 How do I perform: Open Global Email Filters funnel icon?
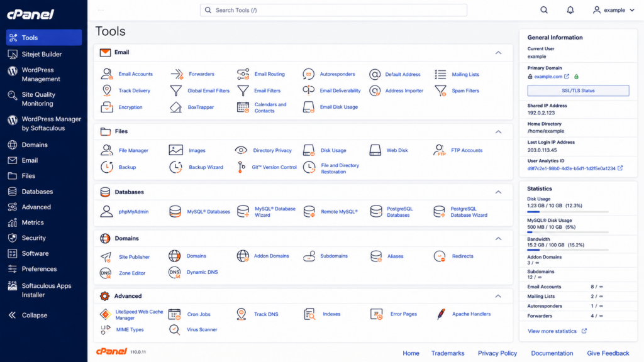point(176,90)
